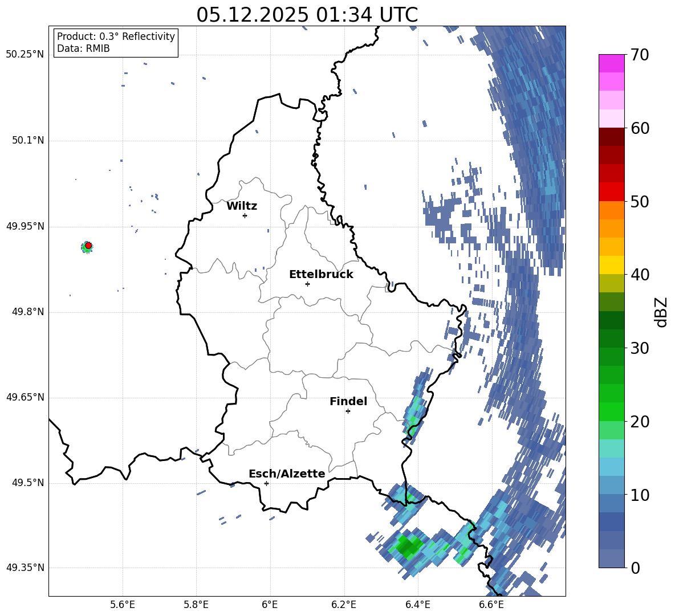This screenshot has height=616, width=675.
Task: Click the 5.8°E longitude label
Action: pos(196,605)
